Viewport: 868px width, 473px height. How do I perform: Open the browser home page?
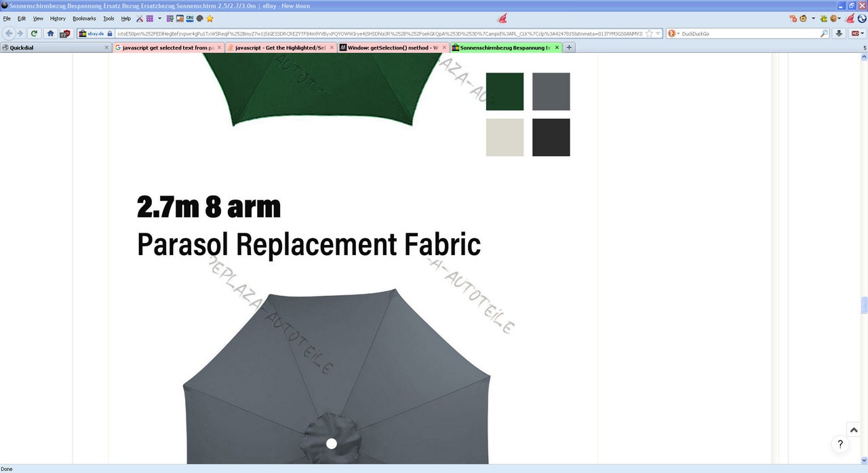51,33
